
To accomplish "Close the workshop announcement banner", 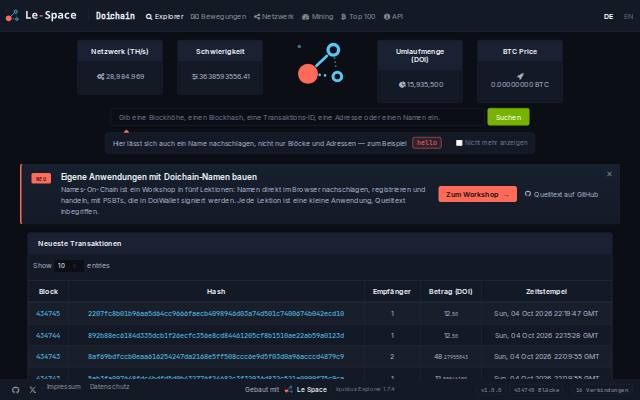I will pos(609,174).
